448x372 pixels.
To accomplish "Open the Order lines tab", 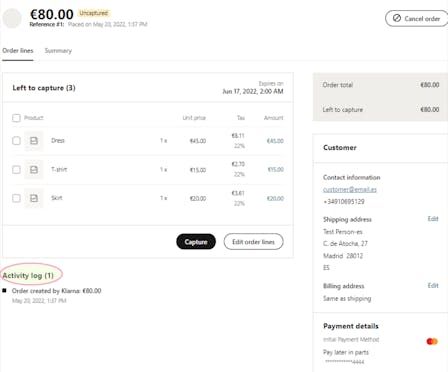I will point(18,51).
